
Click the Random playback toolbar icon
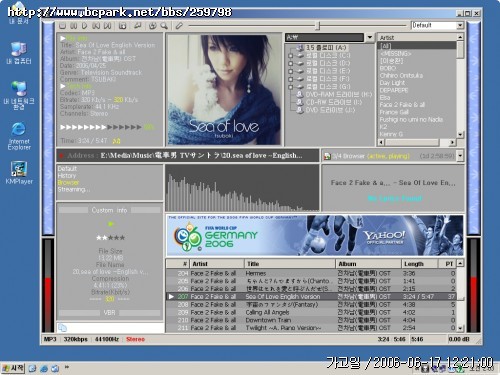click(122, 26)
